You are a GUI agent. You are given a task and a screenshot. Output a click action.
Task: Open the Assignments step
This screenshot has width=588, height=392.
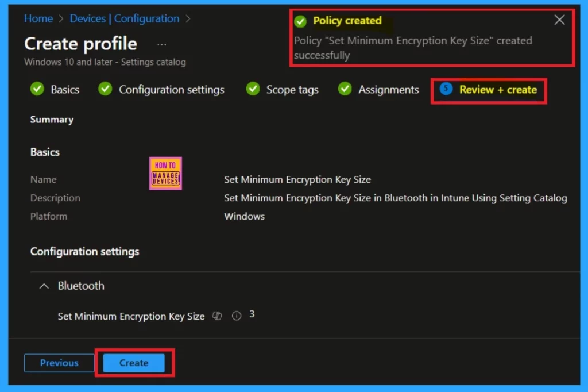(x=389, y=89)
